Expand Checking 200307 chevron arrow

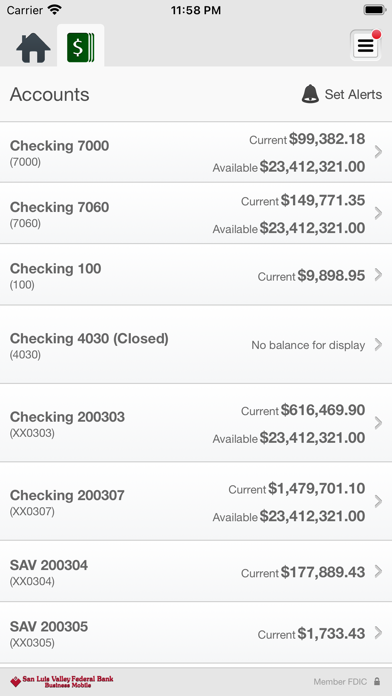pyautogui.click(x=378, y=502)
